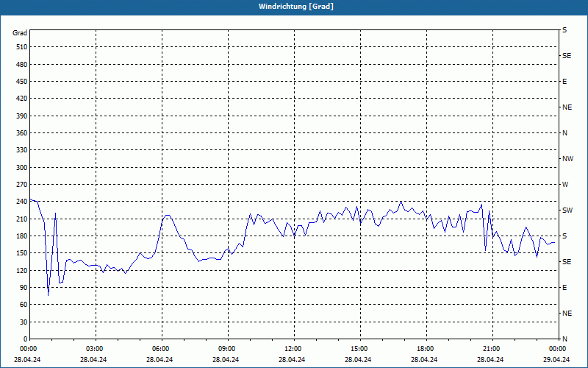Click the 90 degree axis label
Screen dimensions: 588x368
click(x=24, y=288)
